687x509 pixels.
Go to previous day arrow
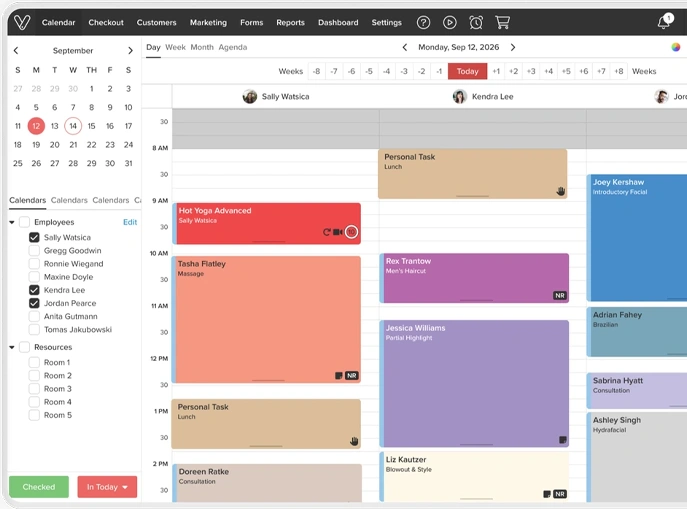pos(405,47)
